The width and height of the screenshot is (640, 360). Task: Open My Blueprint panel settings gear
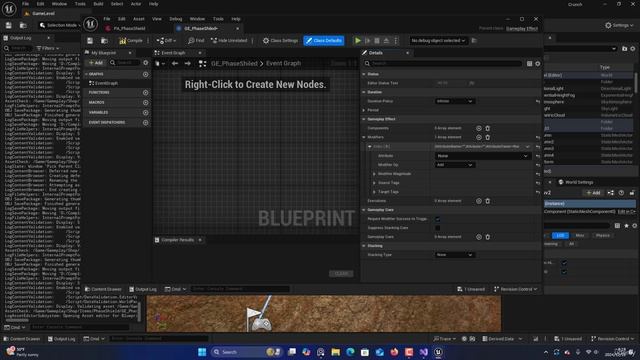(x=146, y=63)
